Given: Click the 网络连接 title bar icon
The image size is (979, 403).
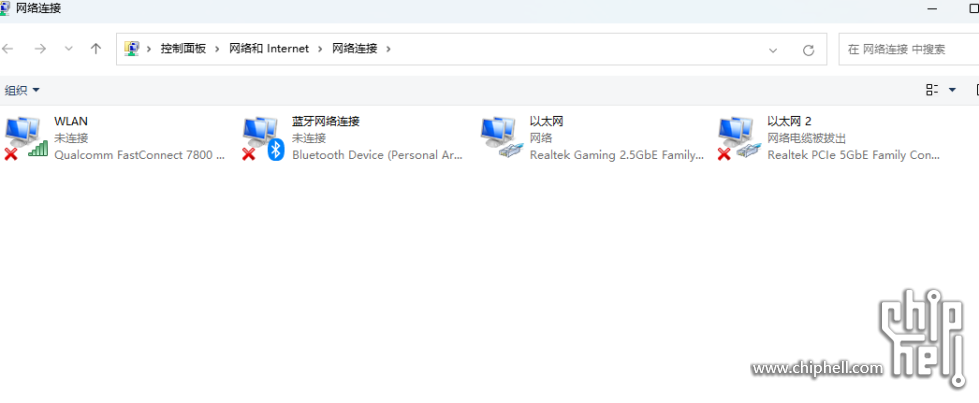Looking at the screenshot, I should pos(5,8).
